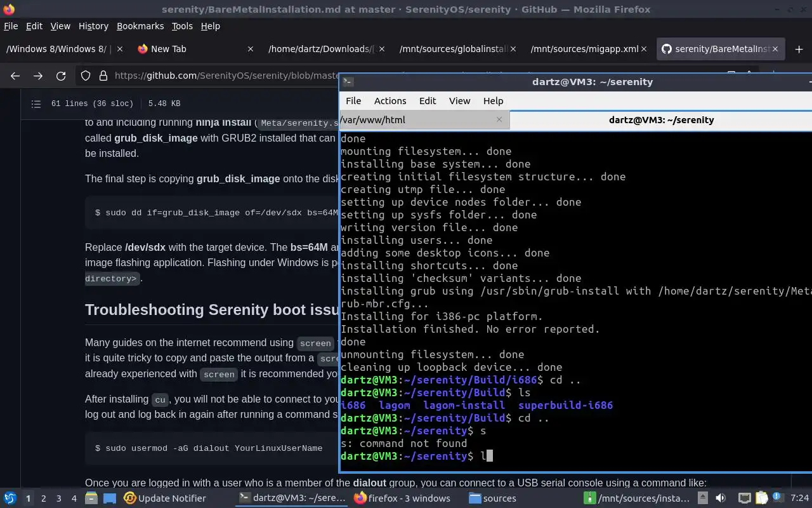Click 'lagom-install' in the terminal ls output

(x=464, y=405)
